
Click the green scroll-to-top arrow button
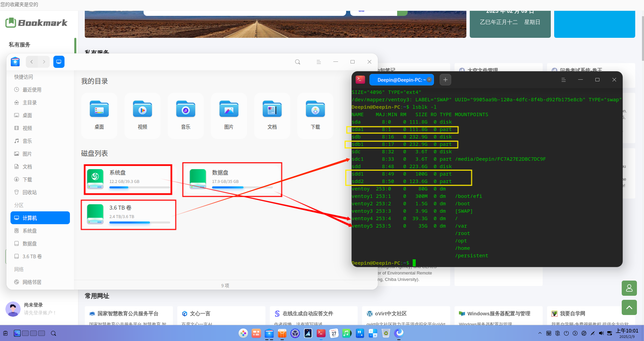tap(629, 307)
